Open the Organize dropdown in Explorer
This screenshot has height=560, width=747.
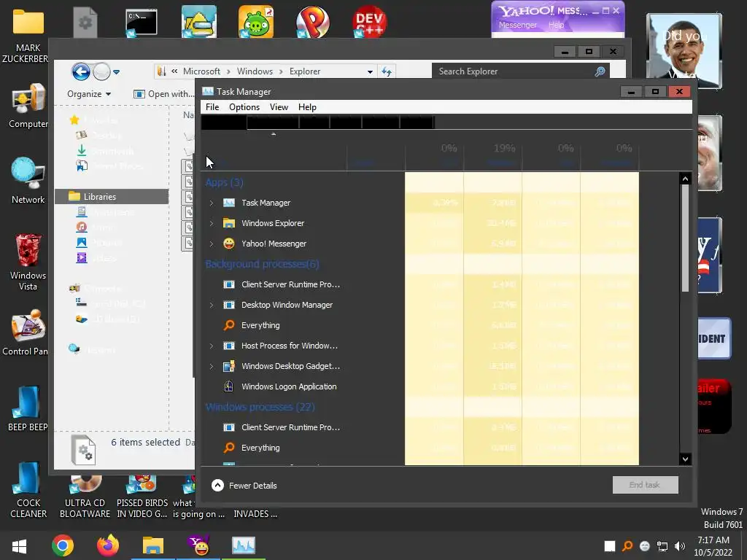pos(89,94)
